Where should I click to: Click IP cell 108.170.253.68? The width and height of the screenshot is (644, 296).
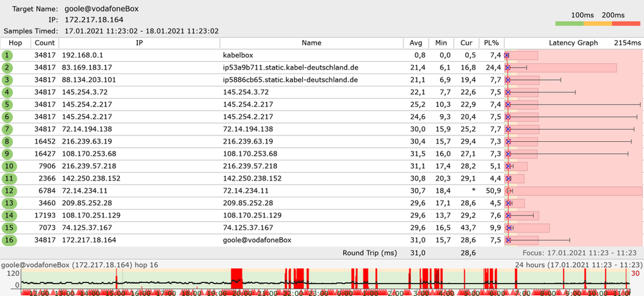(x=88, y=154)
